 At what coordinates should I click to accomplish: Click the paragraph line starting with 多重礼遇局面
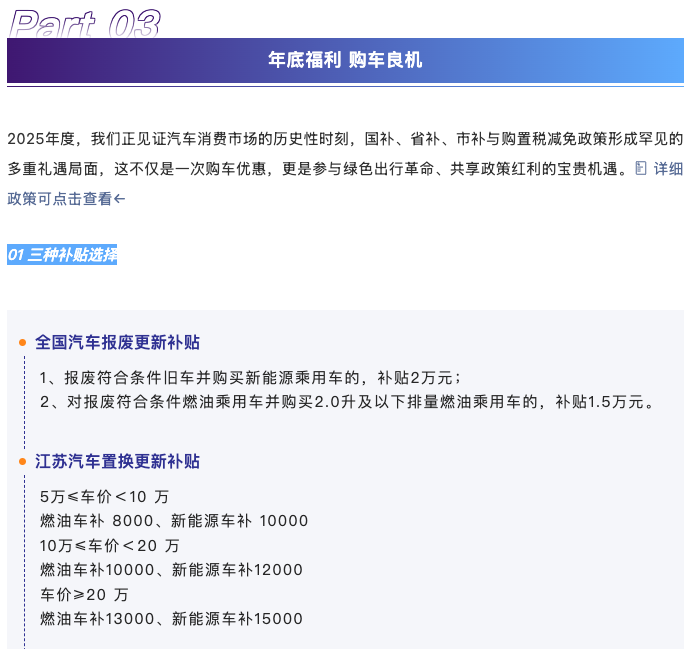coord(320,169)
